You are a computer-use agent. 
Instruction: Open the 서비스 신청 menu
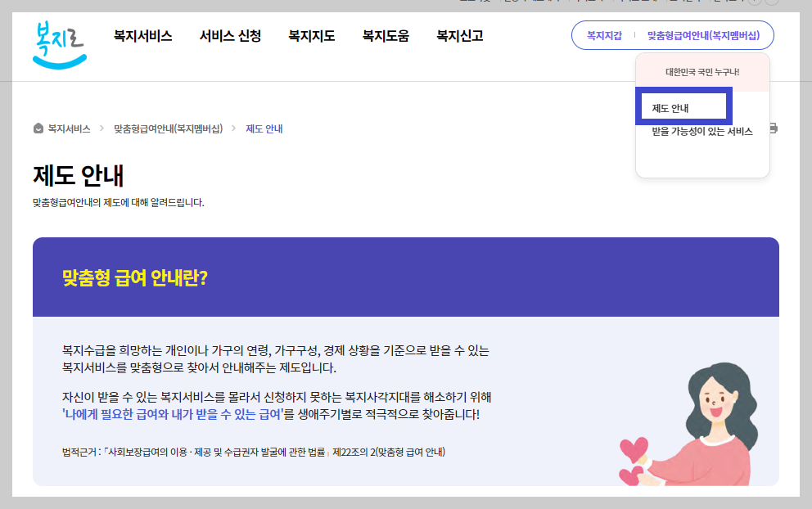pyautogui.click(x=229, y=36)
